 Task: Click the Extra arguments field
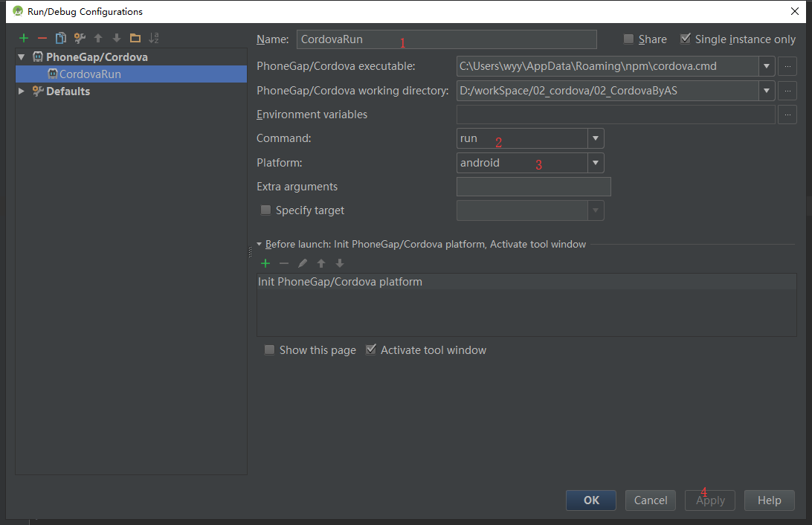click(533, 187)
